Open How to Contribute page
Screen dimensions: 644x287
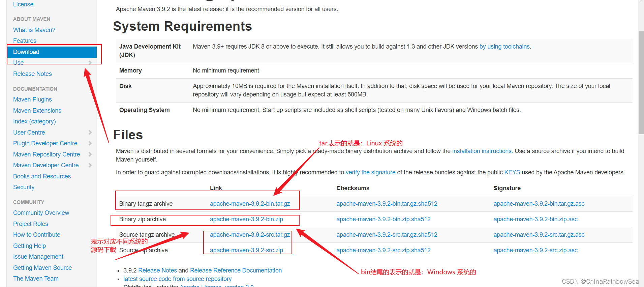37,235
